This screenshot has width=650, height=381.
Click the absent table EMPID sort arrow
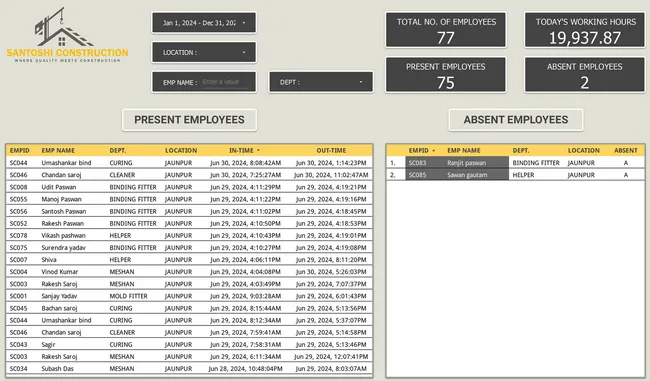coord(434,150)
